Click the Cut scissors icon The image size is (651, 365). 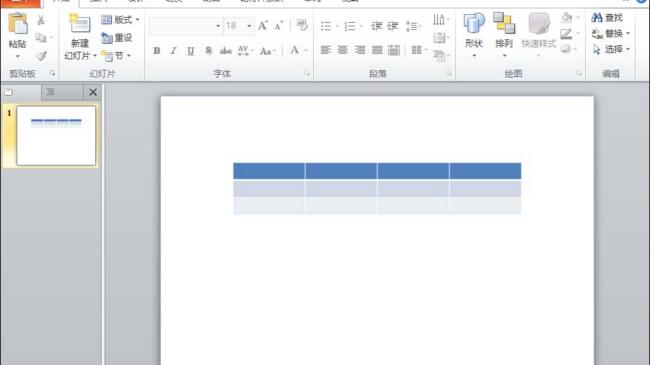point(41,20)
